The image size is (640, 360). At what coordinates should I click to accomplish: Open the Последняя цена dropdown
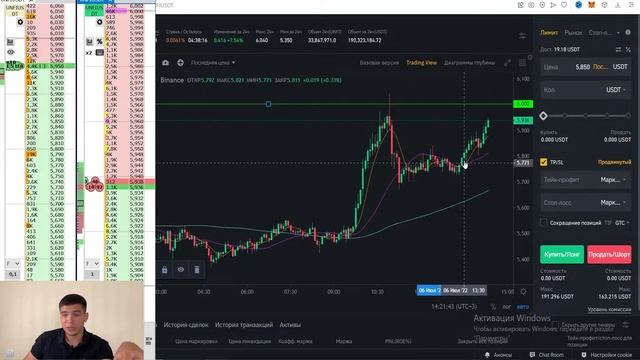pyautogui.click(x=213, y=63)
